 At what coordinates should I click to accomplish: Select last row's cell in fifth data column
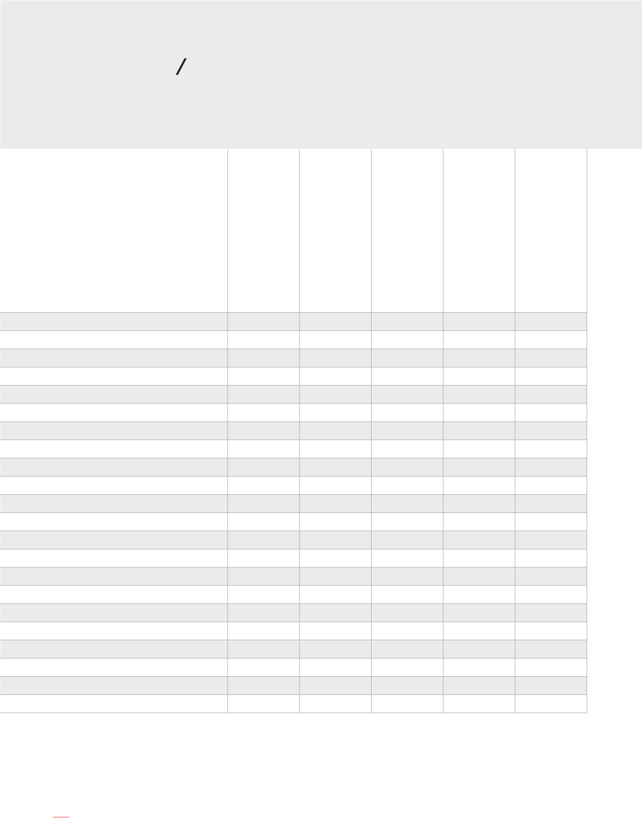[x=551, y=704]
